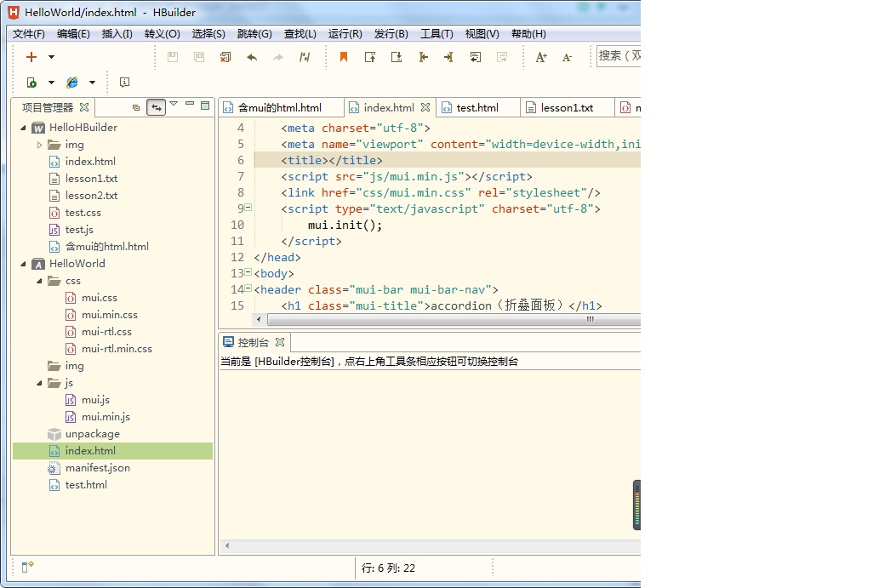Select mui.min.js in the js folder

tap(106, 417)
